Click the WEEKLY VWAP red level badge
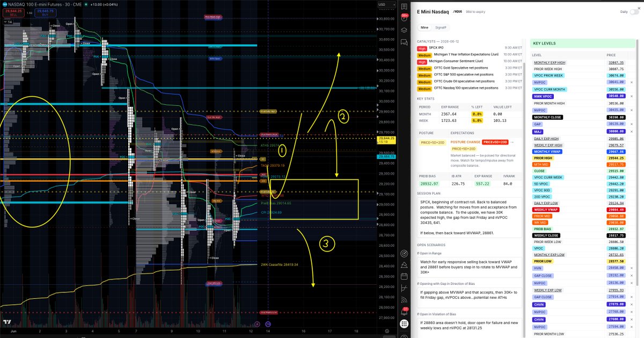Screen dimensions: 644x338 547,209
